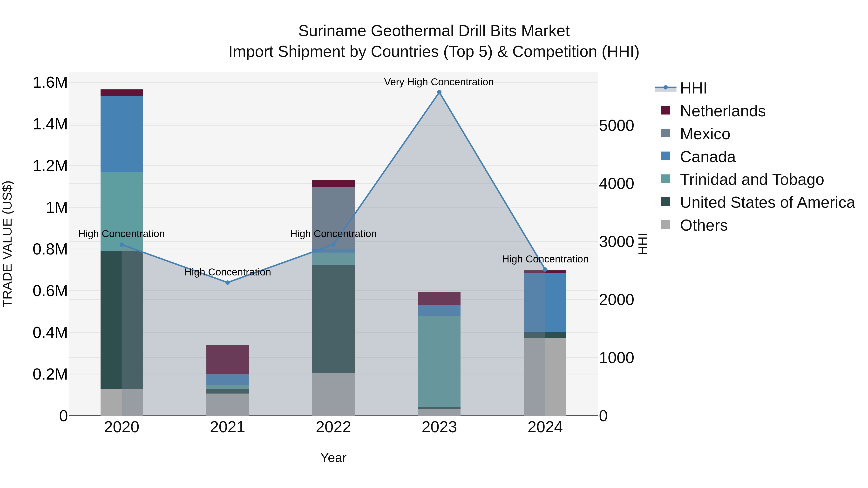Toggle Trinidad and Tobago legend entry
This screenshot has height=488, width=868.
click(742, 180)
